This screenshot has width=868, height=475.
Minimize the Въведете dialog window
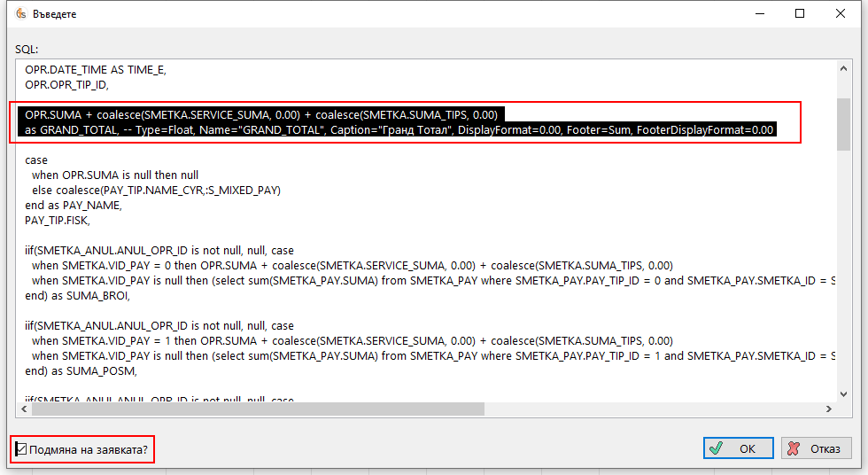pos(757,14)
